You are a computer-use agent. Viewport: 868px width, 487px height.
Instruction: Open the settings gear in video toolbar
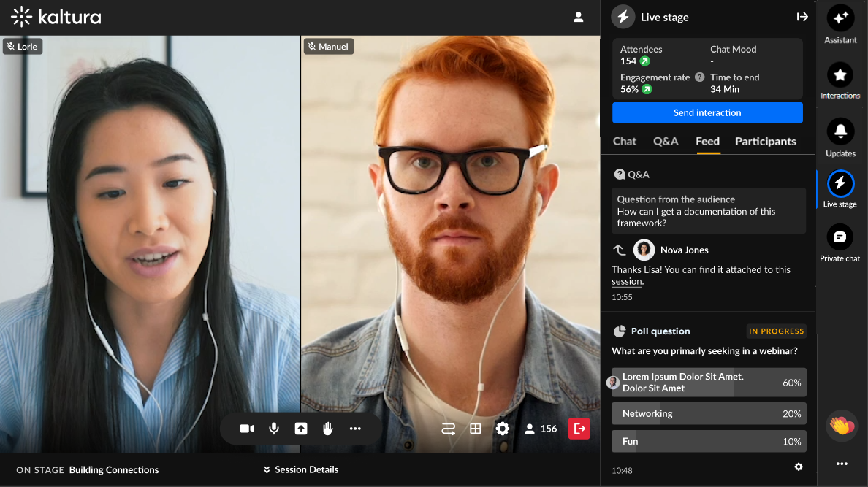pos(503,429)
